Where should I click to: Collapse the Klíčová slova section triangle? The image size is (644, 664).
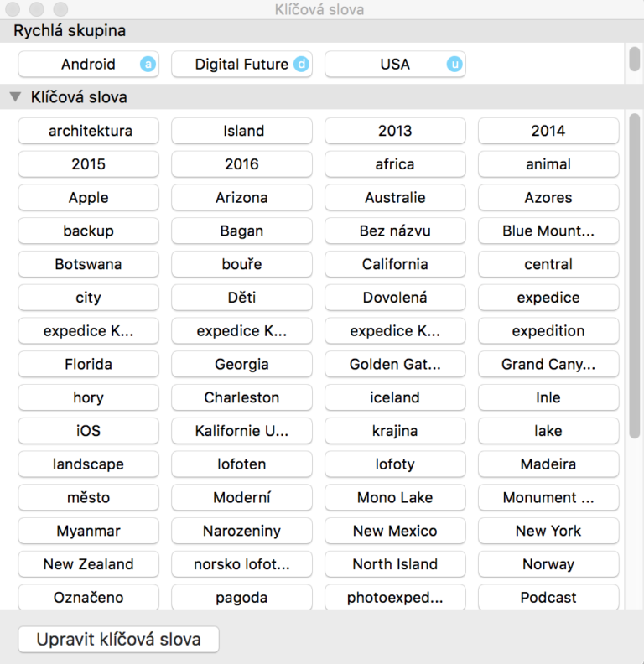tap(15, 97)
